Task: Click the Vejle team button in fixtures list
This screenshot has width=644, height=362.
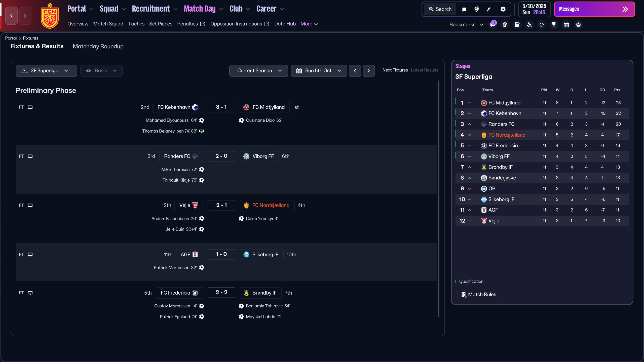Action: pos(188,205)
